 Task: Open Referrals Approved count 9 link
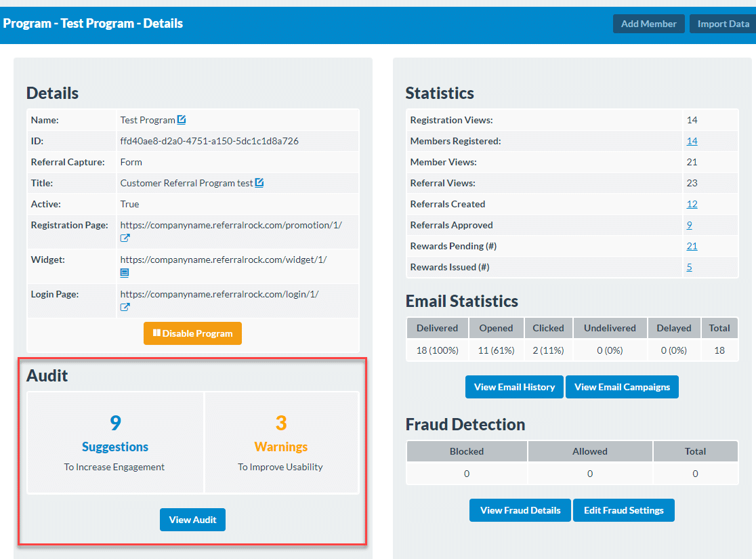pos(690,225)
